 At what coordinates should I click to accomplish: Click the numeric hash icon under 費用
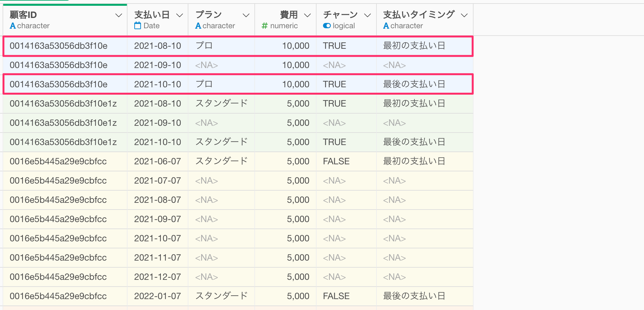pos(265,26)
